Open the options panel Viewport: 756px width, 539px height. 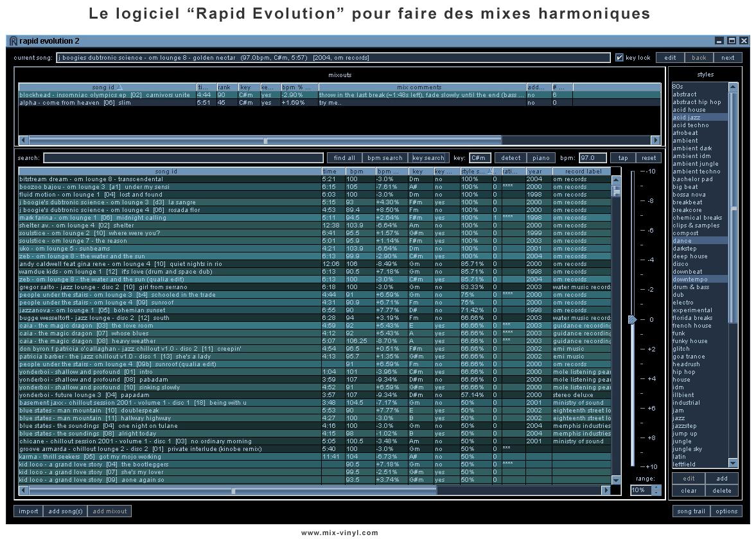click(x=726, y=511)
